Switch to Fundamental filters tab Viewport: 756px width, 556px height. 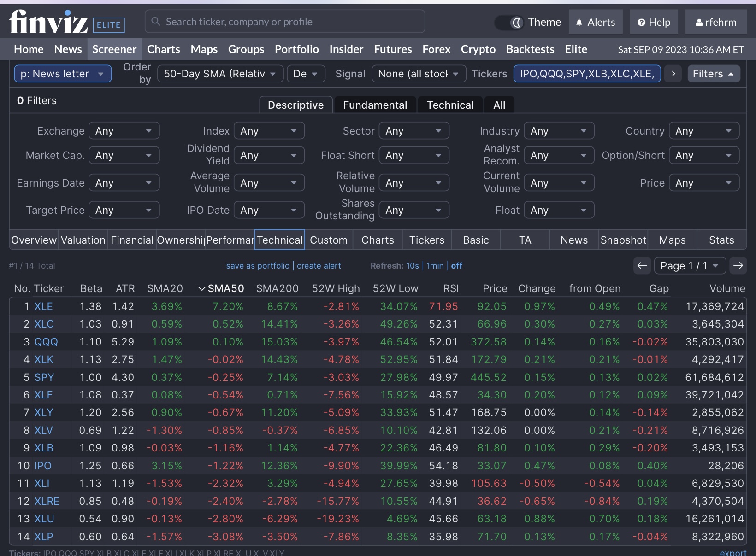[375, 105]
